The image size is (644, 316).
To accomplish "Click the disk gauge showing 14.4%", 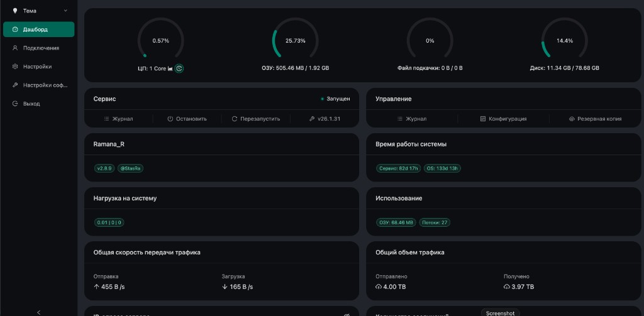I will pos(565,41).
